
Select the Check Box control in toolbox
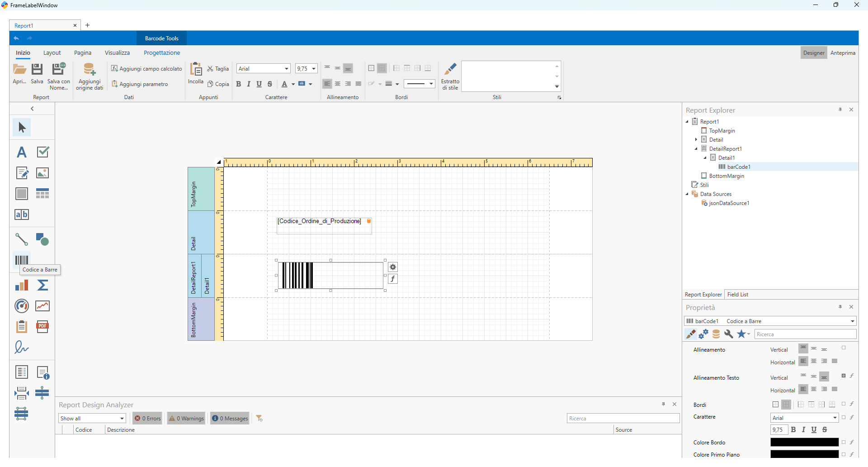tap(43, 152)
